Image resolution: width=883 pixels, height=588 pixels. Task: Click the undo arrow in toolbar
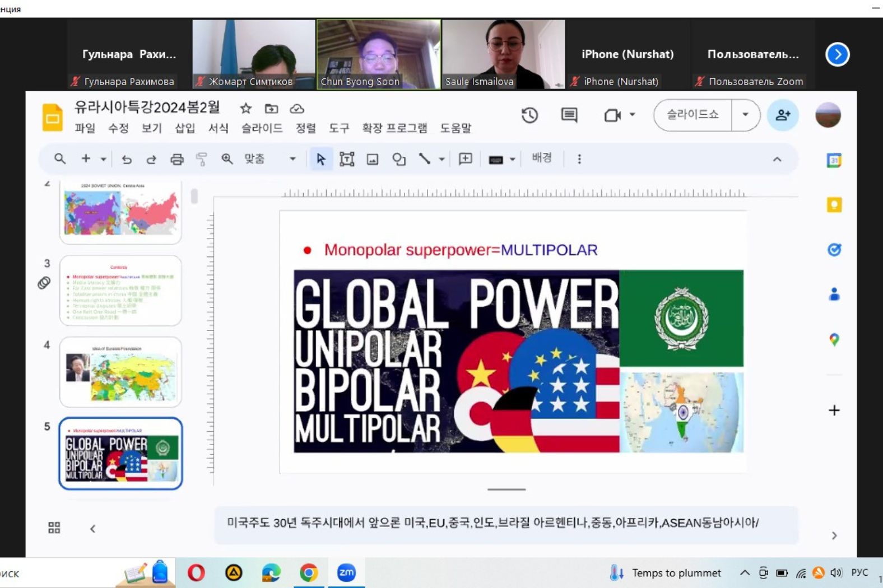(127, 160)
